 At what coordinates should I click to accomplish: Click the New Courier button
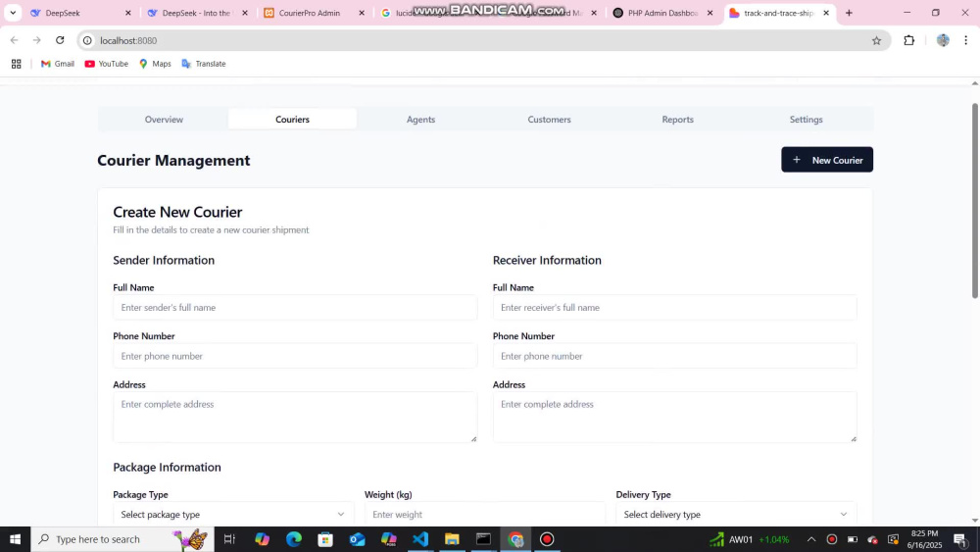(827, 160)
